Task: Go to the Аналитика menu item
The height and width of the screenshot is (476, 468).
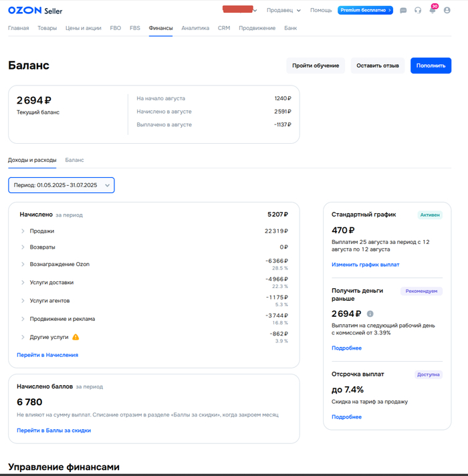Action: (195, 28)
